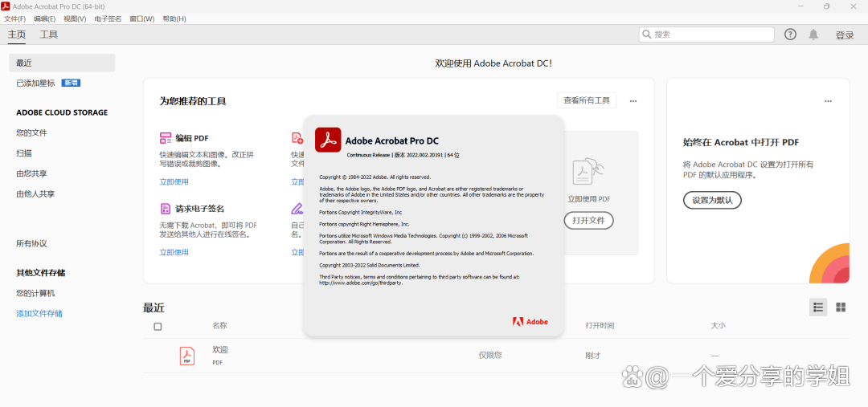
Task: Open the 视图(V) menu
Action: [75, 18]
